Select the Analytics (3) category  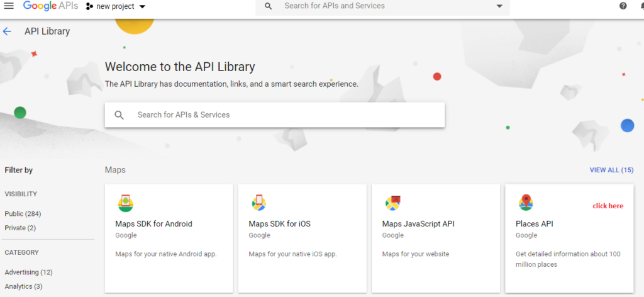pyautogui.click(x=23, y=286)
